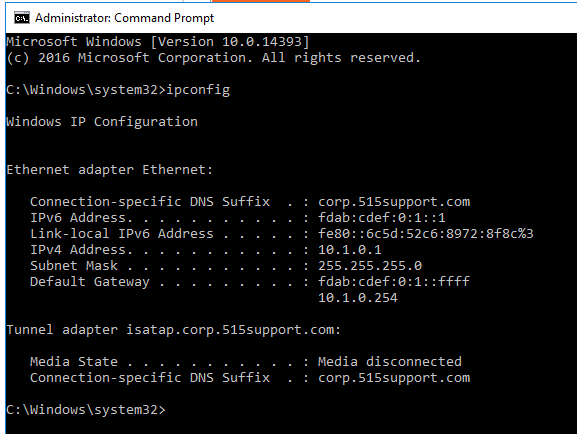The height and width of the screenshot is (434, 577).
Task: Click the Microsoft Windows version line
Action: point(157,42)
